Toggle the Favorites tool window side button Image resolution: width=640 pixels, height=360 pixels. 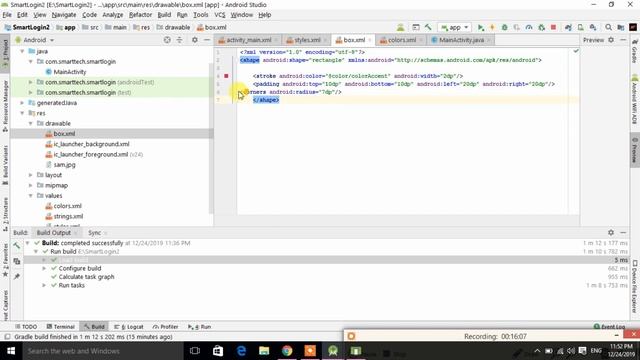click(x=5, y=260)
